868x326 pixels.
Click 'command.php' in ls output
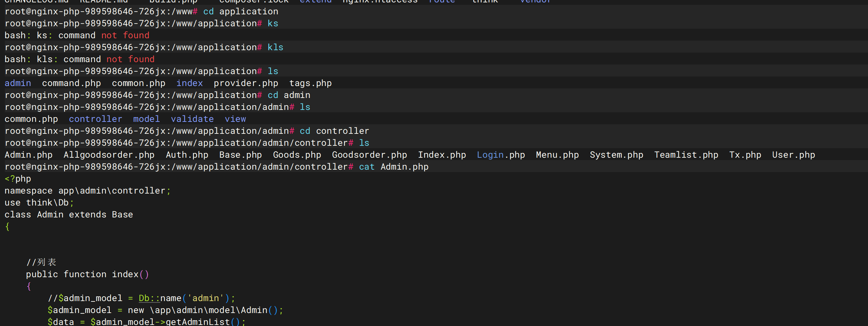pyautogui.click(x=71, y=83)
